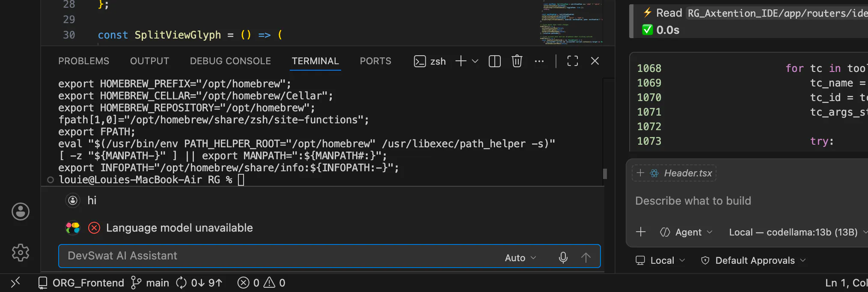Open the Accounts icon in activity bar
The height and width of the screenshot is (292, 868).
21,212
